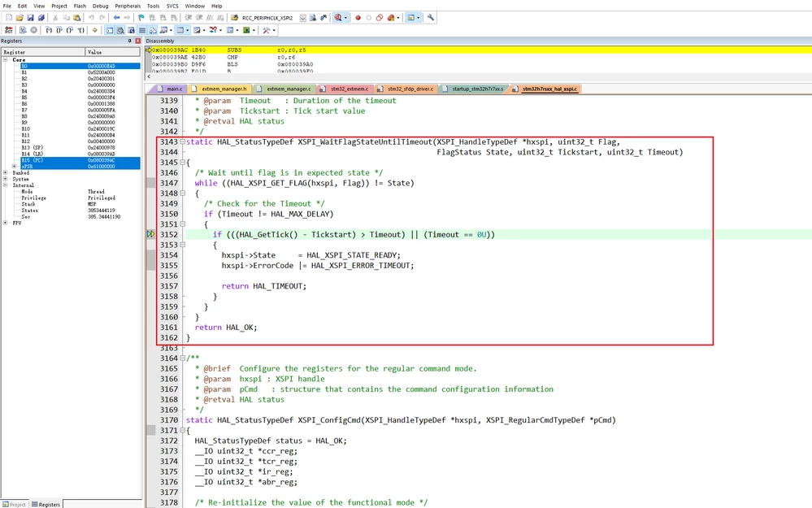Save the current file
The width and height of the screenshot is (812, 508).
pyautogui.click(x=30, y=18)
